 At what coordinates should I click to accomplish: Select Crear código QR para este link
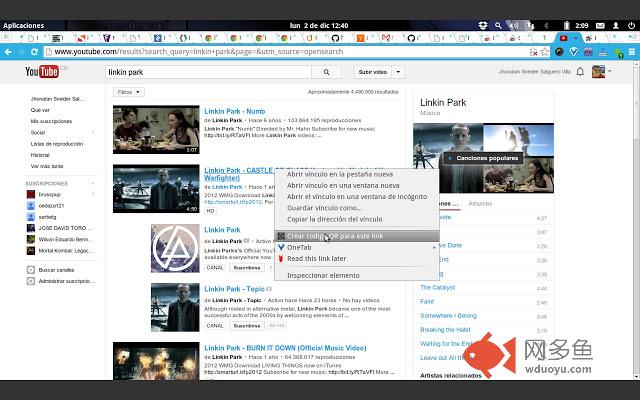tap(357, 236)
